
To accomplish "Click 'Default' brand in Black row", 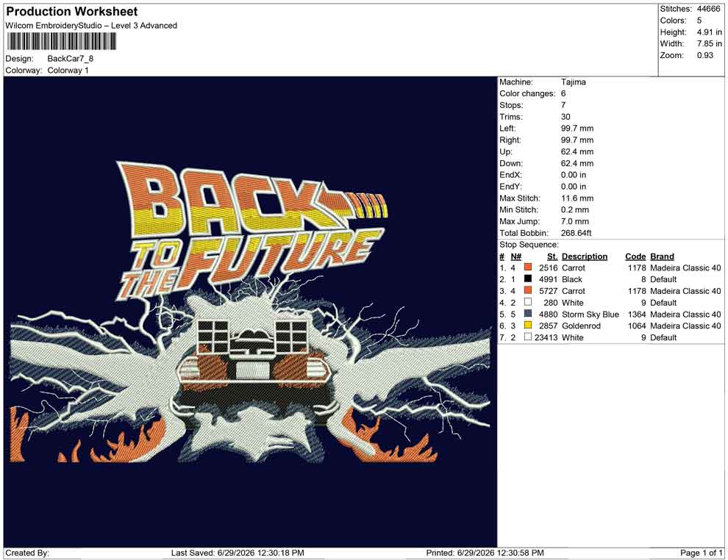I will pos(663,279).
